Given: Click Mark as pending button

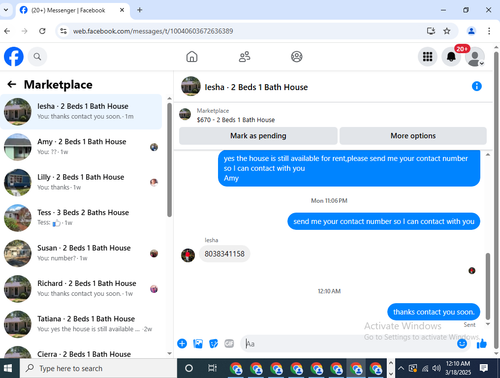Looking at the screenshot, I should point(258,136).
